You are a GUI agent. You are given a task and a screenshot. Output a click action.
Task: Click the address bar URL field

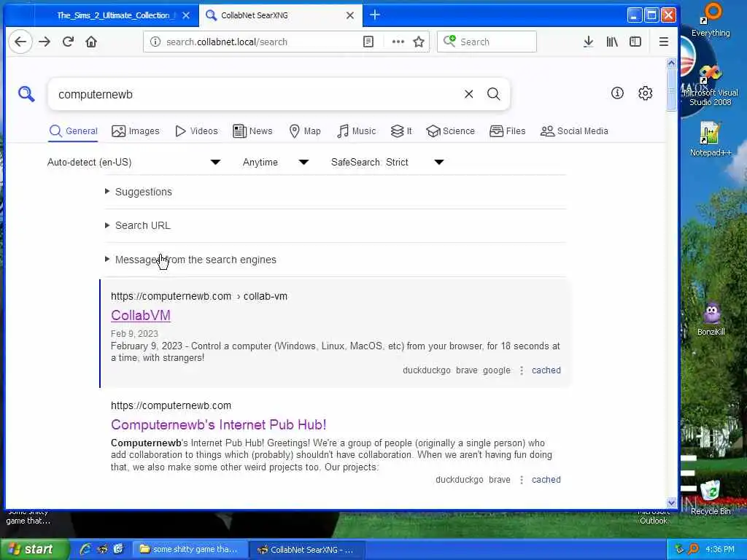coord(262,42)
